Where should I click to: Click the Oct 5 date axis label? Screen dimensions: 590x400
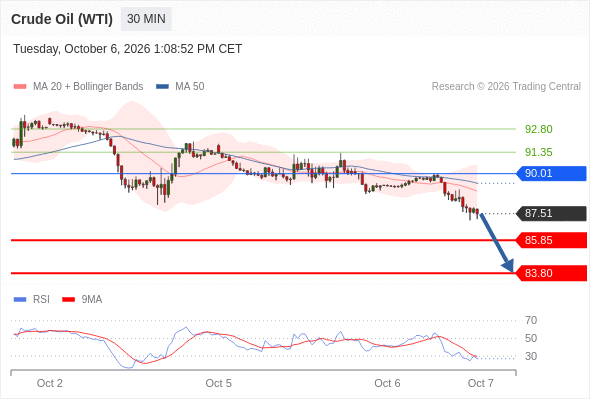[219, 383]
